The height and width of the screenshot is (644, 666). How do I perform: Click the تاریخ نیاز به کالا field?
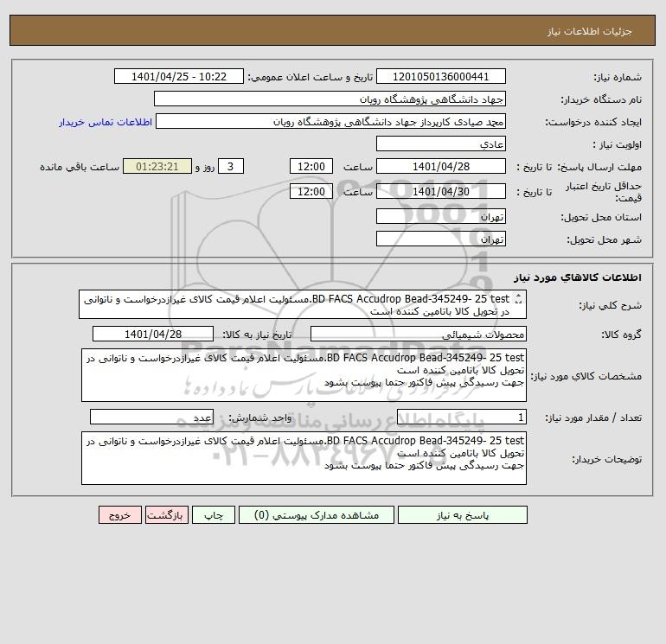[153, 334]
